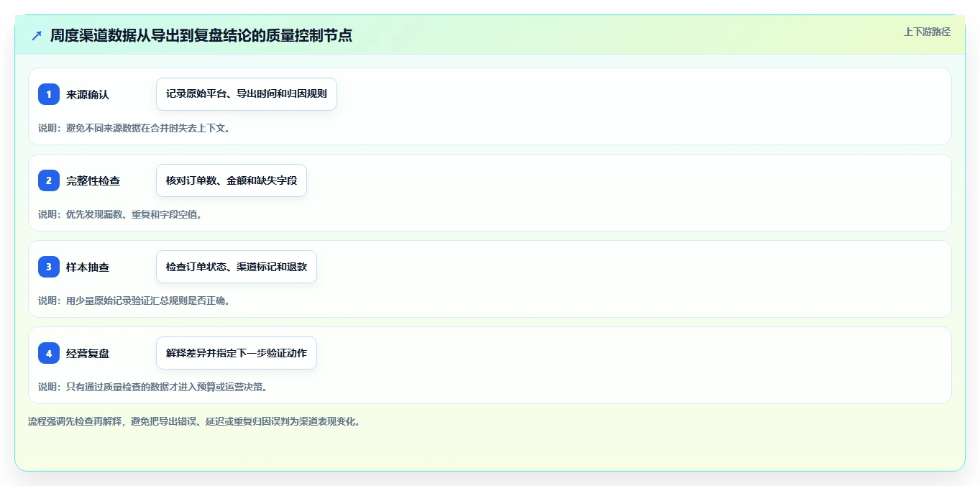980x486 pixels.
Task: Click the 经营复盘 step label
Action: (x=88, y=353)
